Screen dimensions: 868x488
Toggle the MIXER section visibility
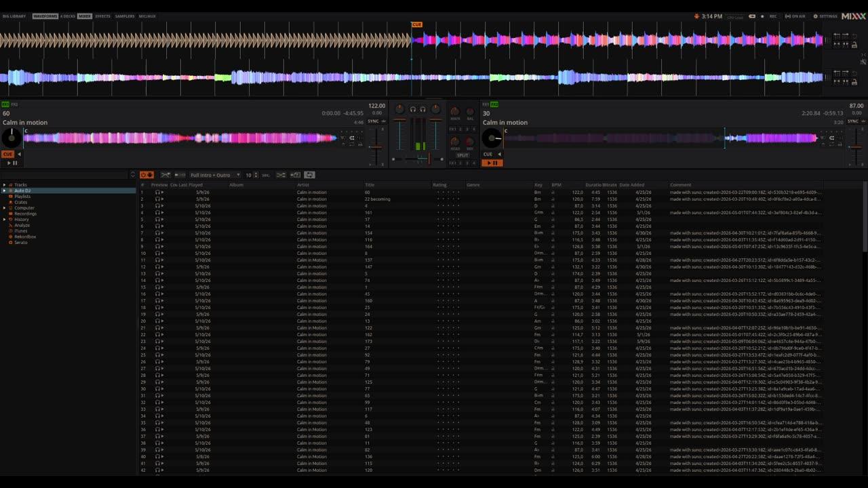tap(84, 16)
